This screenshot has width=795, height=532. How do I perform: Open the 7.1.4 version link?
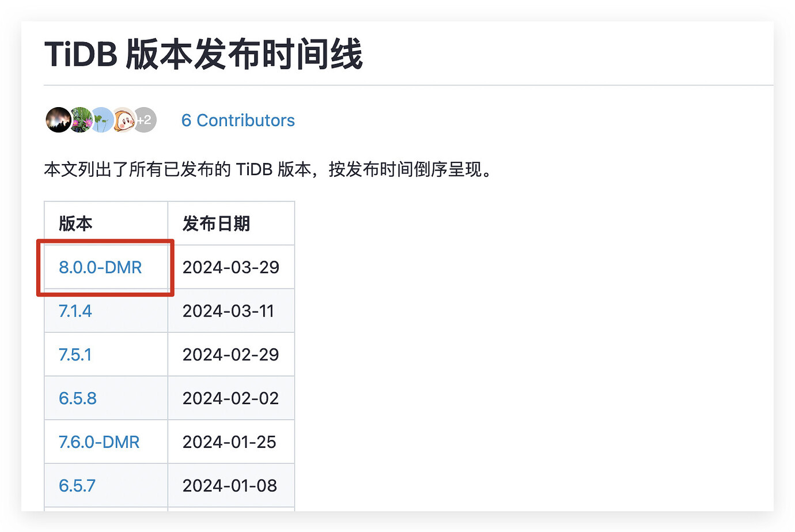coord(75,311)
